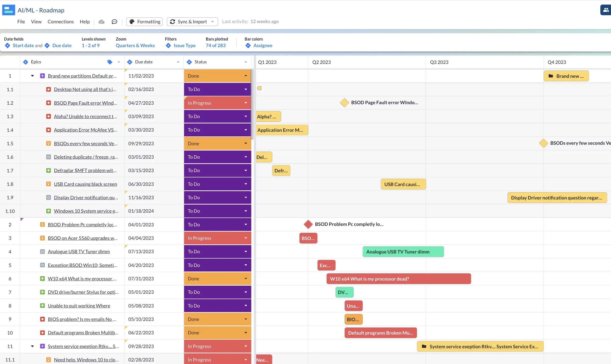
Task: Click the cloud sync status icon
Action: click(101, 22)
